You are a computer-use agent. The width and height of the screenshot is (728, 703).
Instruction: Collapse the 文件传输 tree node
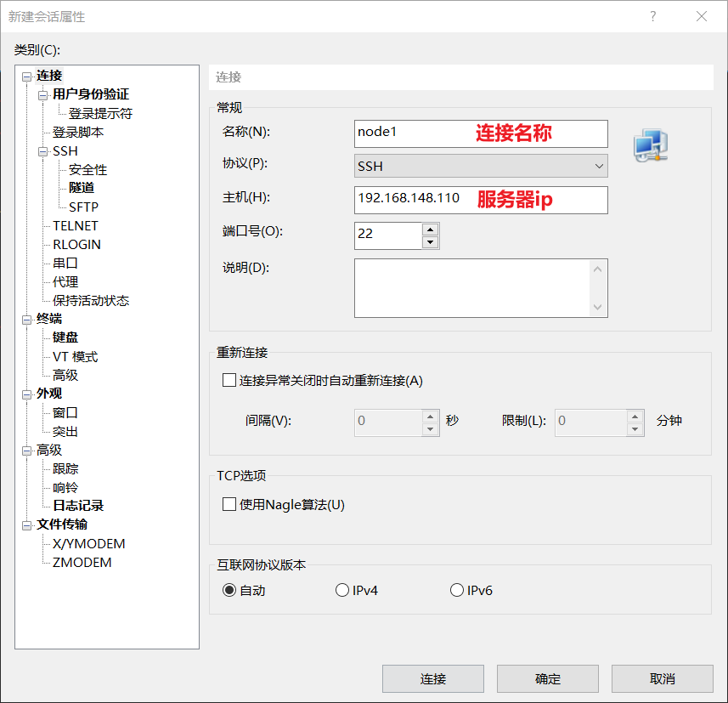[26, 525]
